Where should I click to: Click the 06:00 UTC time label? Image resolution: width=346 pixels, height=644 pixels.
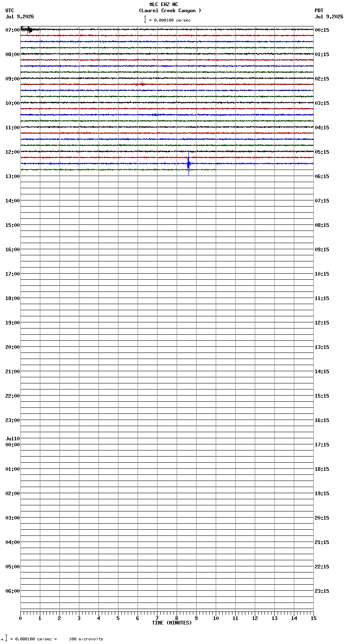tap(13, 591)
